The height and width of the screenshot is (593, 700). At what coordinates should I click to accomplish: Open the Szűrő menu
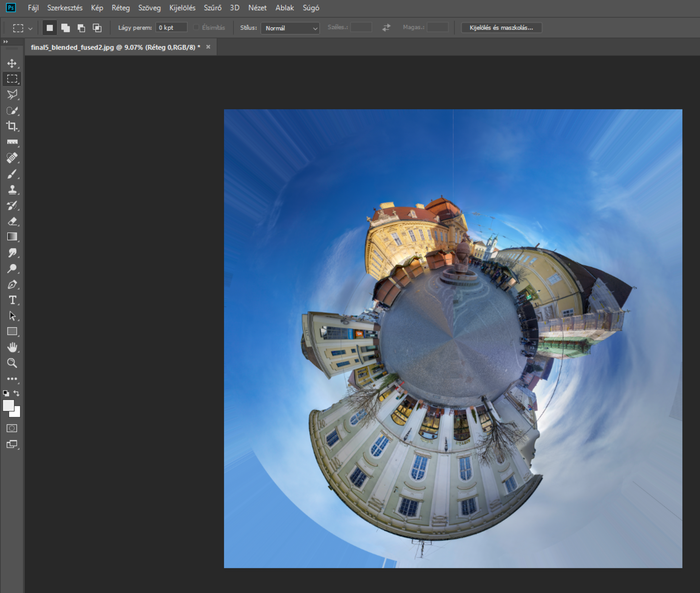click(x=212, y=8)
